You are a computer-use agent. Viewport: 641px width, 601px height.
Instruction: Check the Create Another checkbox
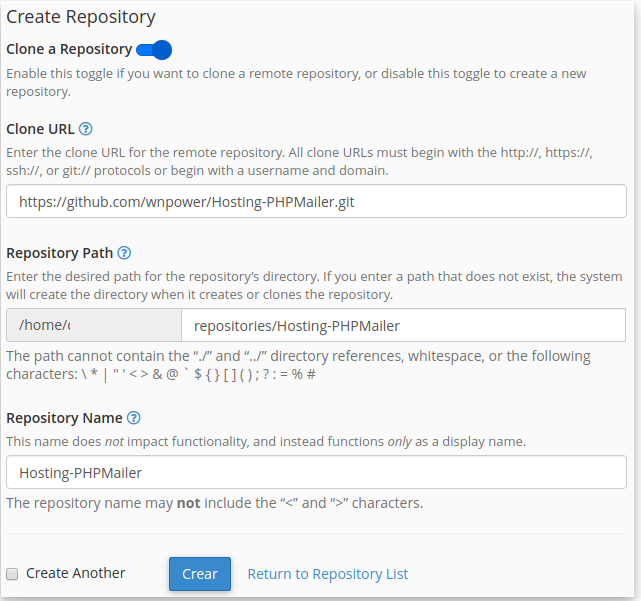[12, 574]
